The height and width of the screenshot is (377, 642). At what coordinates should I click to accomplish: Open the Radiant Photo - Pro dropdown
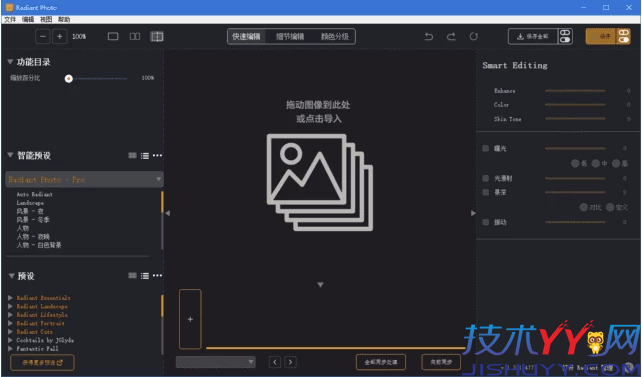pyautogui.click(x=84, y=179)
